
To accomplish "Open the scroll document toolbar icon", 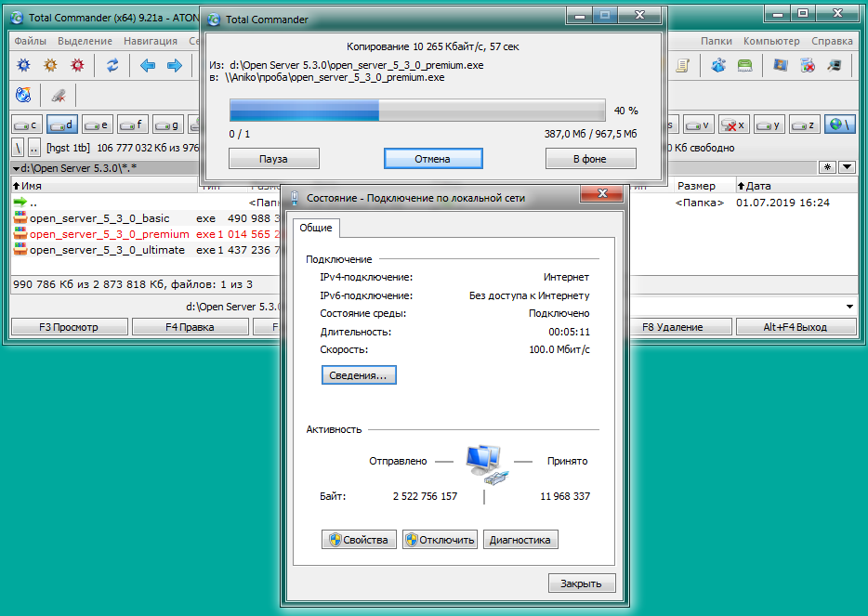I will 682,65.
